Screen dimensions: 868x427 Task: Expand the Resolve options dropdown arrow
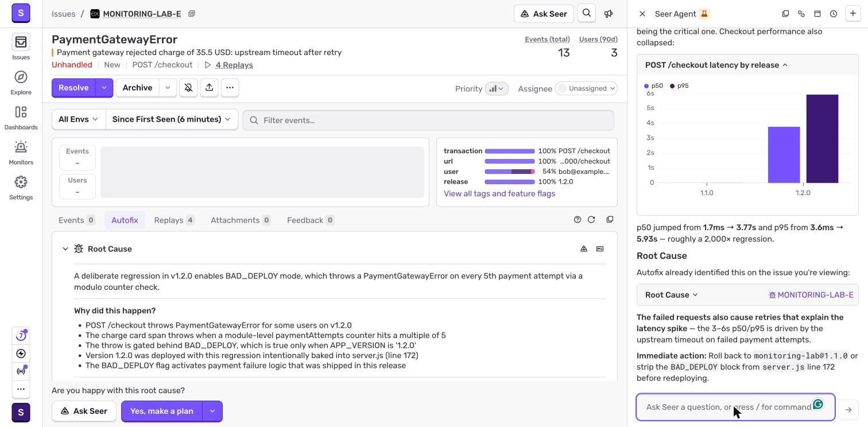pos(104,88)
